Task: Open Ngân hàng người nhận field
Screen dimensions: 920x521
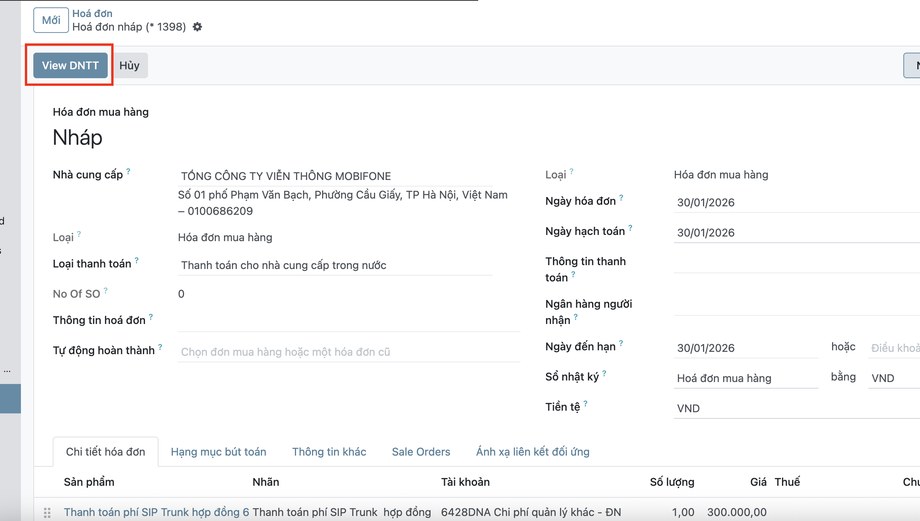Action: (797, 306)
